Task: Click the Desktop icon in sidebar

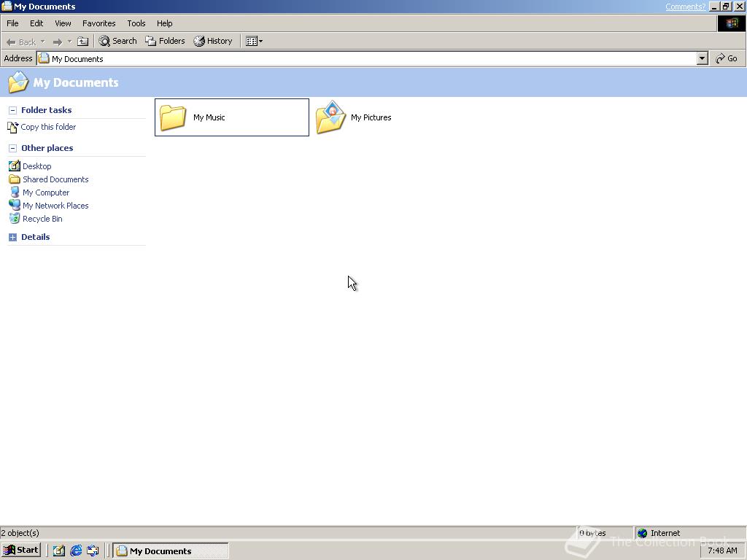Action: tap(15, 166)
